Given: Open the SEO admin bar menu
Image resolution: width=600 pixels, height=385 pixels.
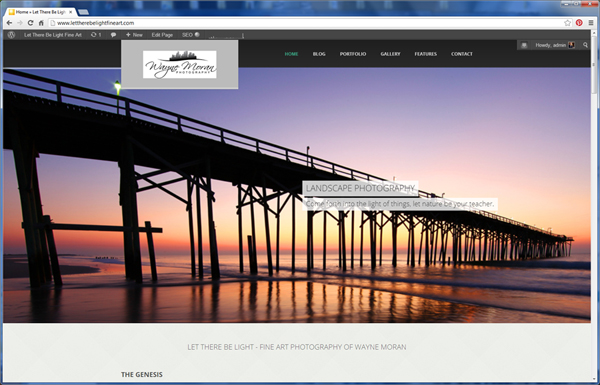Looking at the screenshot, I should (x=191, y=35).
